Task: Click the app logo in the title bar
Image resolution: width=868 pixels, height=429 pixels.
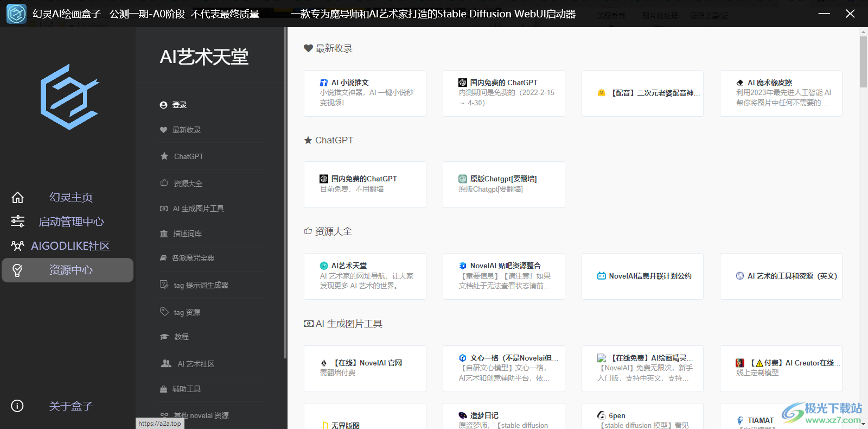Action: [x=16, y=14]
